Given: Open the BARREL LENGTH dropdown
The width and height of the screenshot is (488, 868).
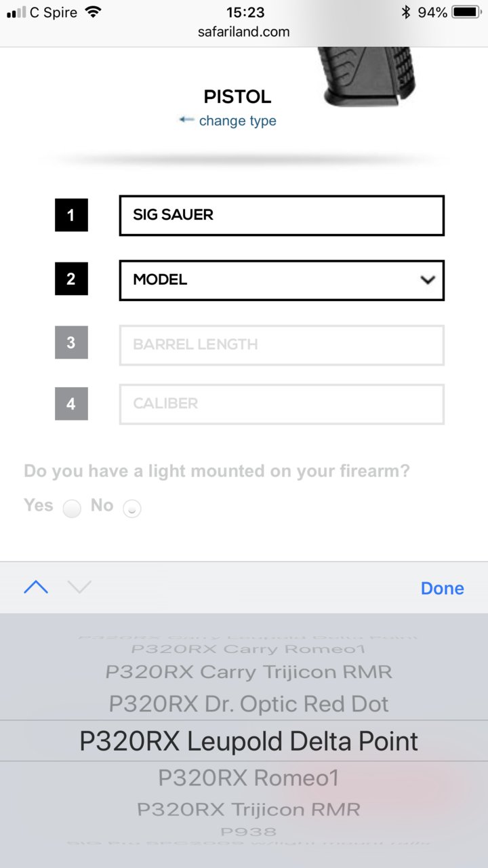Looking at the screenshot, I should (282, 345).
